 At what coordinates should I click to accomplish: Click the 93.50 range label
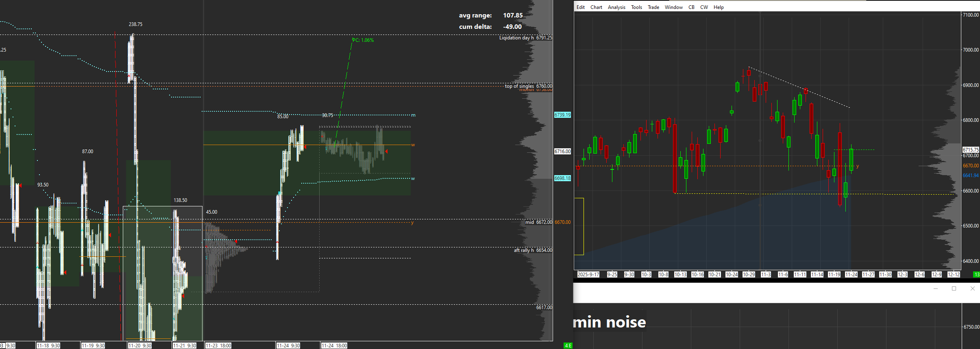click(43, 185)
